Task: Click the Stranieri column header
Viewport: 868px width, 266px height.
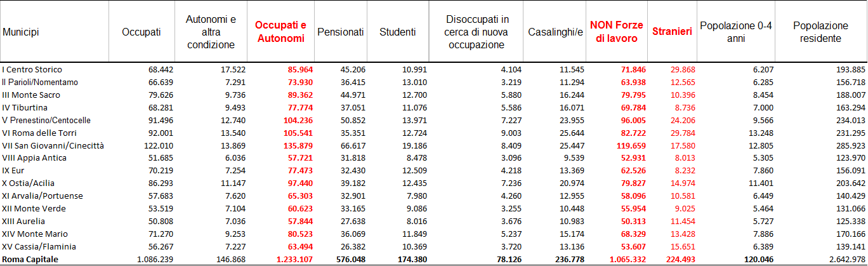Action: click(x=672, y=32)
